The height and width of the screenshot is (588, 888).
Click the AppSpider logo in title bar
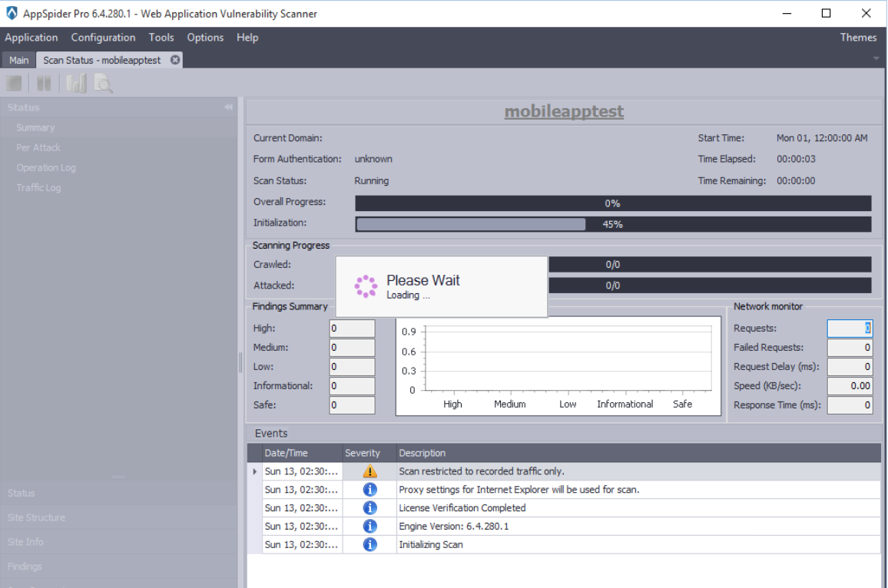(12, 13)
